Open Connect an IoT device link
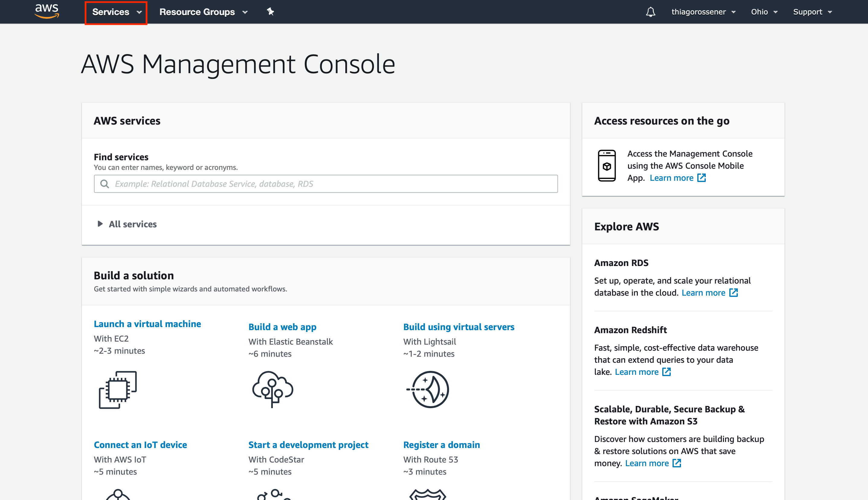The width and height of the screenshot is (868, 500). click(140, 445)
